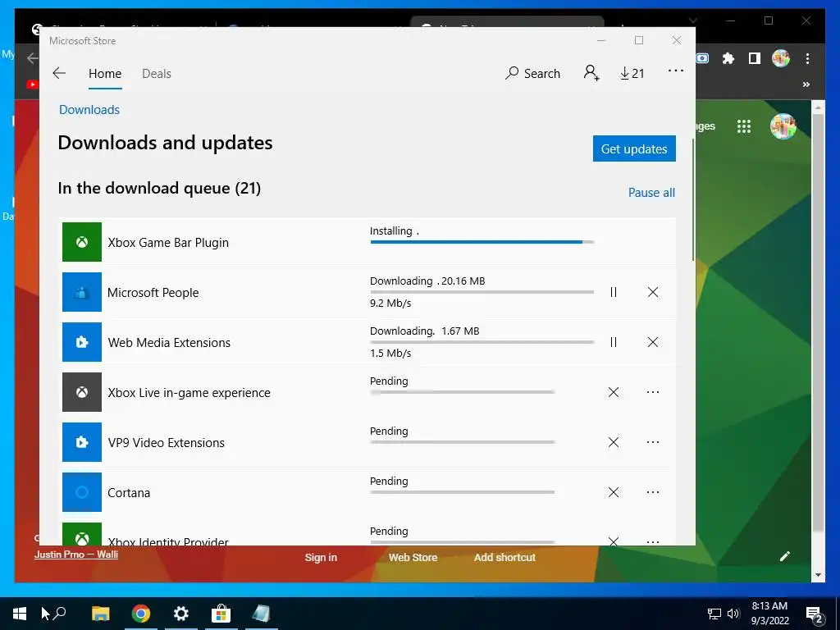
Task: Select the Web Media Extensions title
Action: point(169,342)
